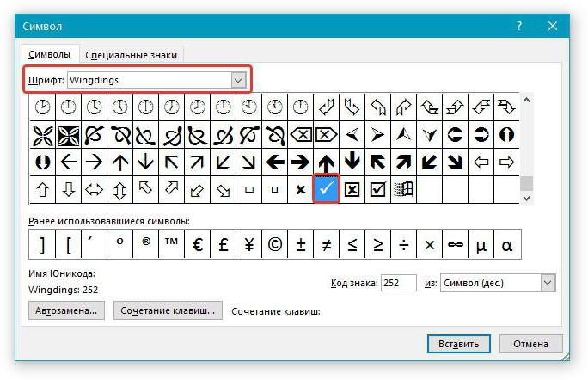This screenshot has height=380, width=588.
Task: Choose the trademark ™ sign from recent symbols
Action: point(171,244)
